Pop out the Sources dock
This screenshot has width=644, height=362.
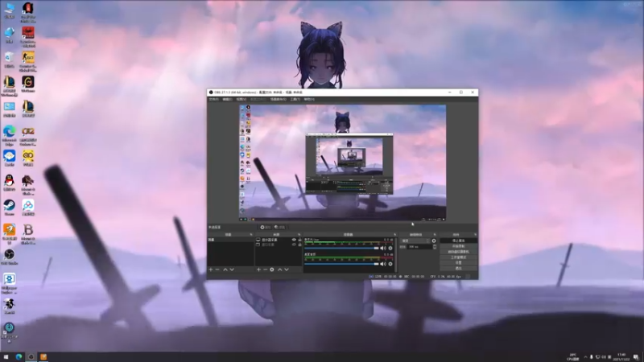pyautogui.click(x=299, y=234)
